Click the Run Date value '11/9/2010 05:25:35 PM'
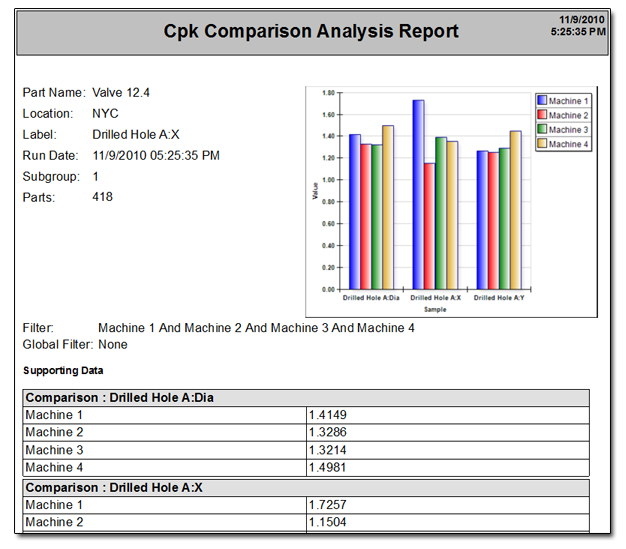 click(x=156, y=155)
